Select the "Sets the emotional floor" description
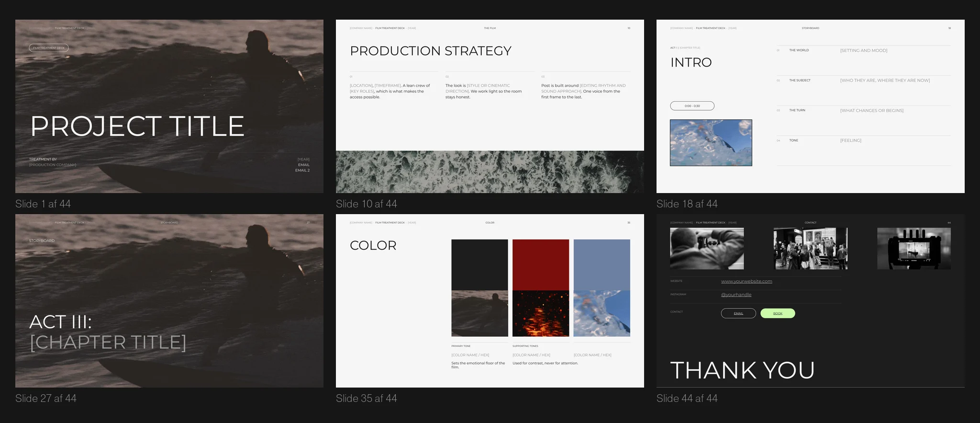The height and width of the screenshot is (423, 980). click(x=478, y=365)
